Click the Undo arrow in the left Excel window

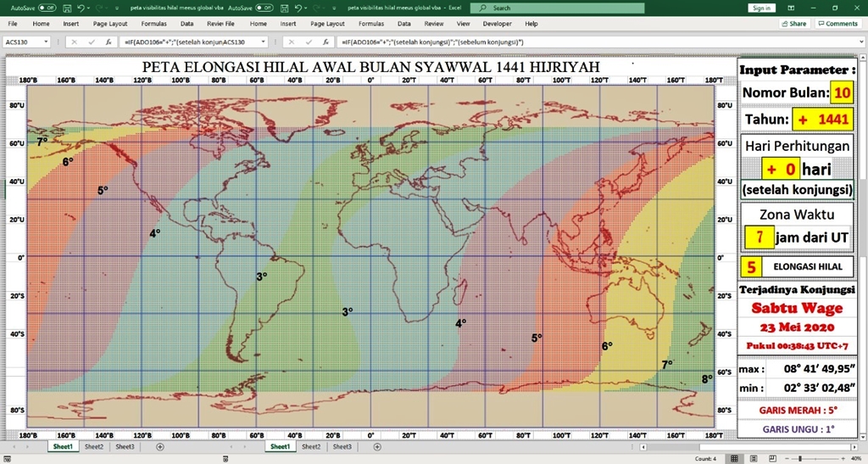coord(81,8)
